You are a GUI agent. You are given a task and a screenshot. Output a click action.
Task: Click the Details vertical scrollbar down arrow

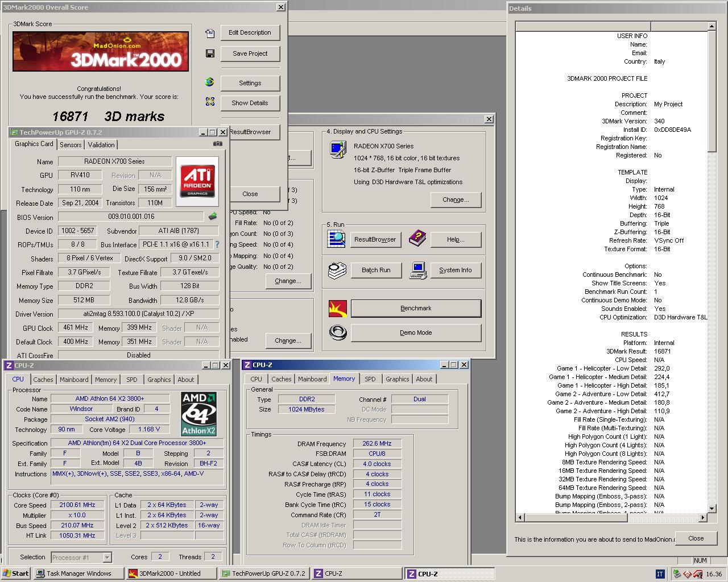tap(712, 508)
